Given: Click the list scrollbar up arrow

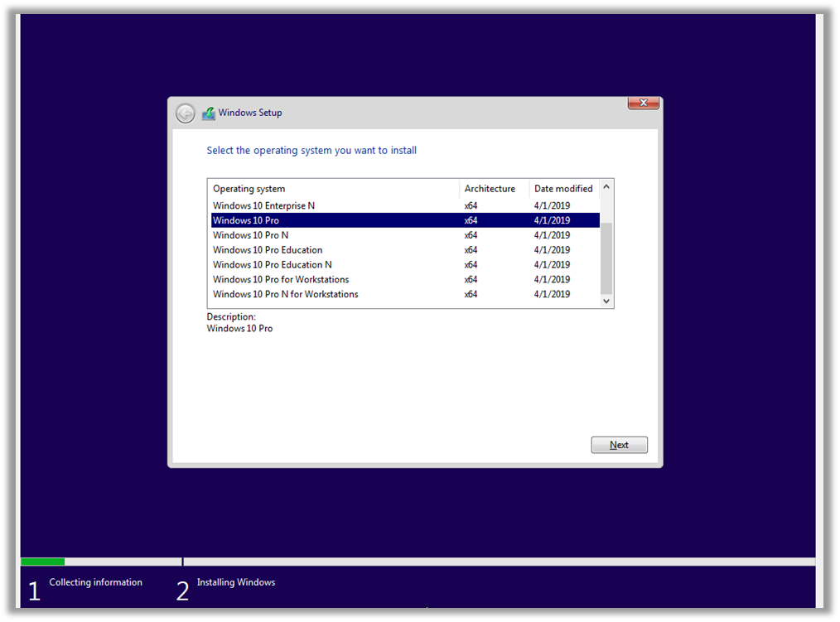Looking at the screenshot, I should pyautogui.click(x=606, y=187).
